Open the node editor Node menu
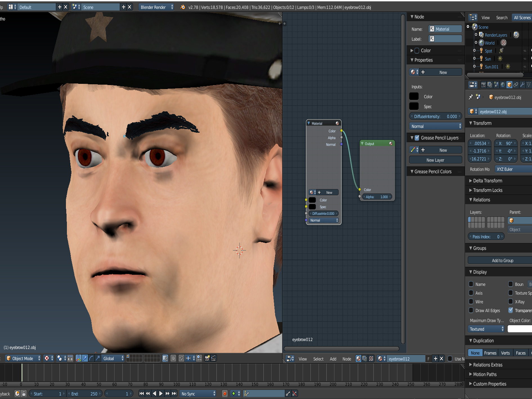532x399 pixels. [347, 359]
